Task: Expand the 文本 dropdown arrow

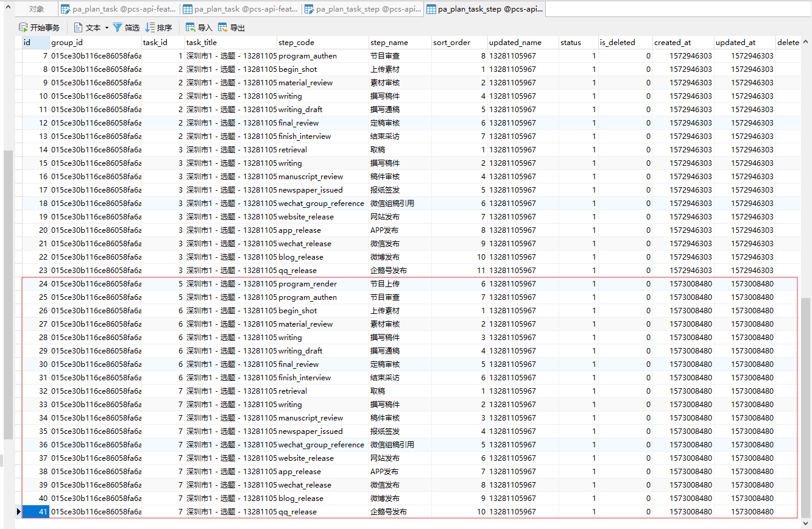Action: point(107,27)
